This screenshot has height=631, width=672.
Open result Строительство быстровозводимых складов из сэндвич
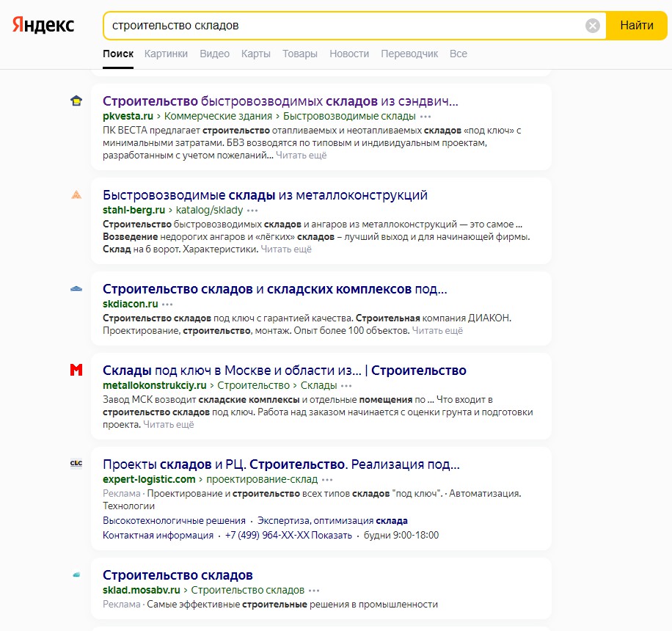tap(280, 101)
